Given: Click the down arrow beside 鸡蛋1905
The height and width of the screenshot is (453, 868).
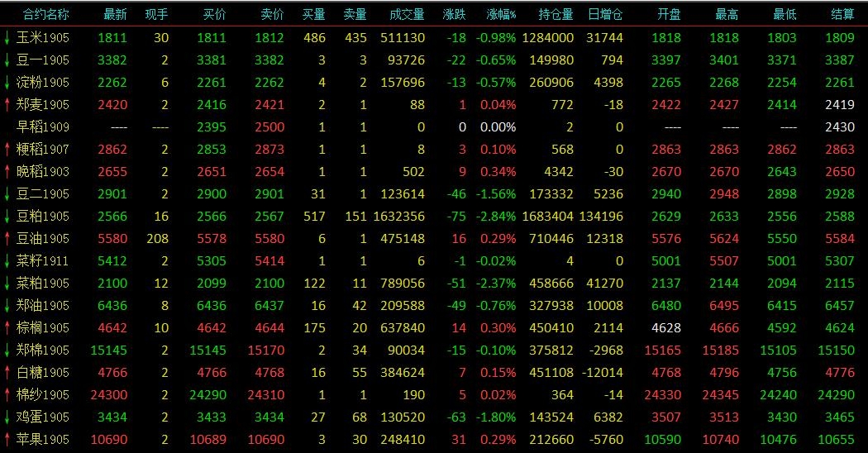Looking at the screenshot, I should coord(7,417).
